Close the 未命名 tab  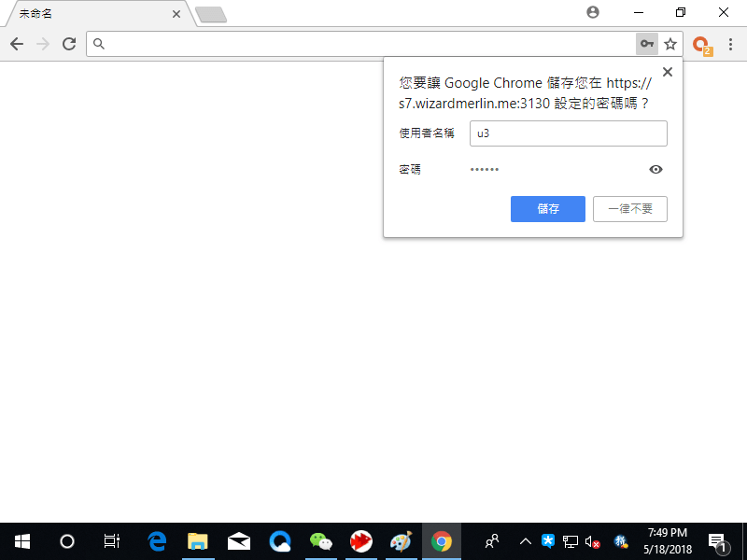pyautogui.click(x=176, y=14)
